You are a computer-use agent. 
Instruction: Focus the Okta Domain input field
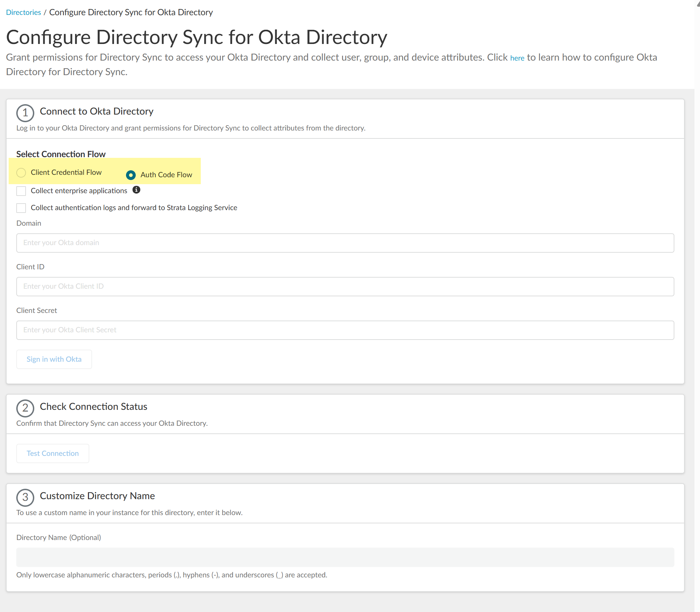[x=345, y=243]
